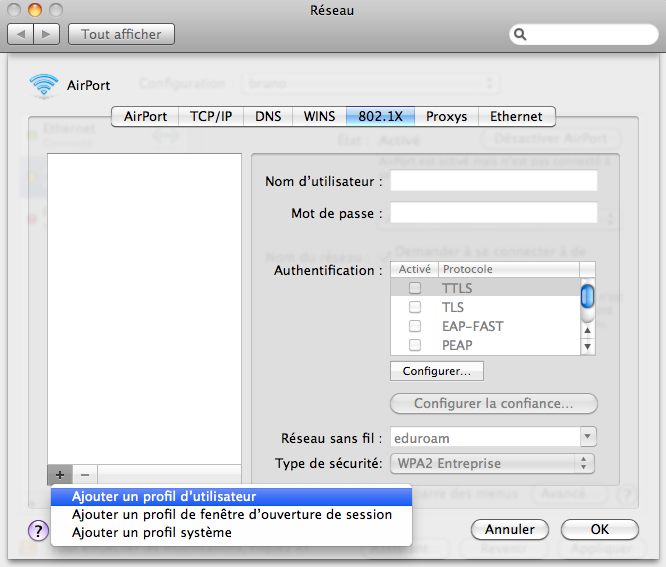Click the minus button to remove profile
This screenshot has width=666, height=567.
pos(85,475)
